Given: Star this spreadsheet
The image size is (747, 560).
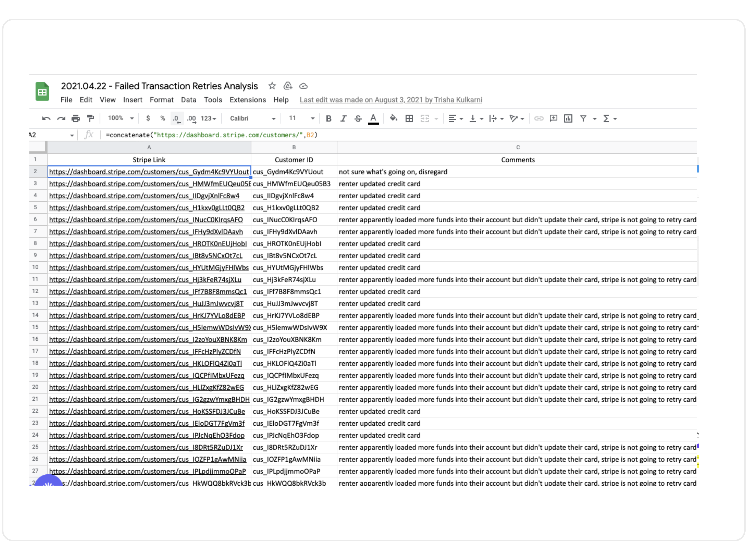Looking at the screenshot, I should coord(272,86).
